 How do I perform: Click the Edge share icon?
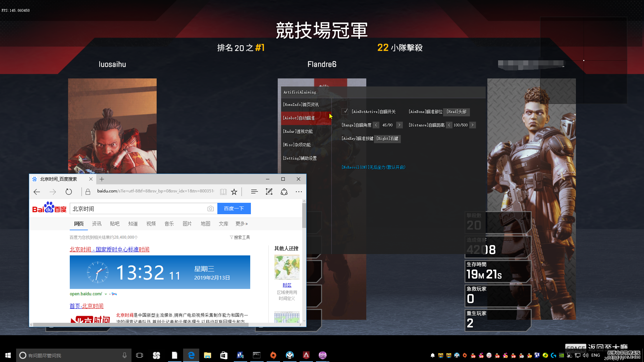click(284, 192)
